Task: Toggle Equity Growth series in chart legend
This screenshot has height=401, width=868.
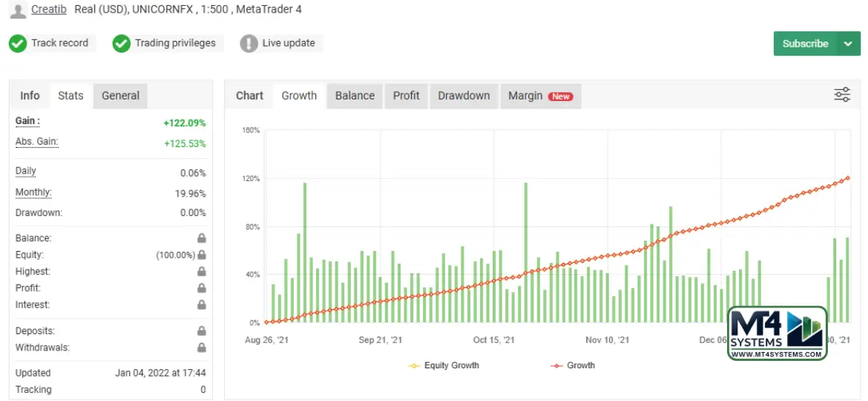Action: pos(444,365)
